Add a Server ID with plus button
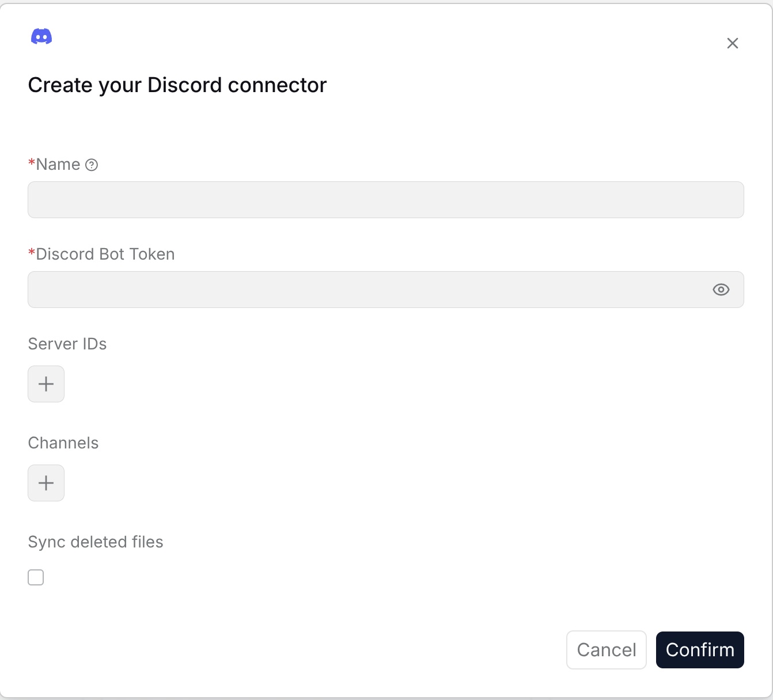773x700 pixels. pyautogui.click(x=46, y=384)
